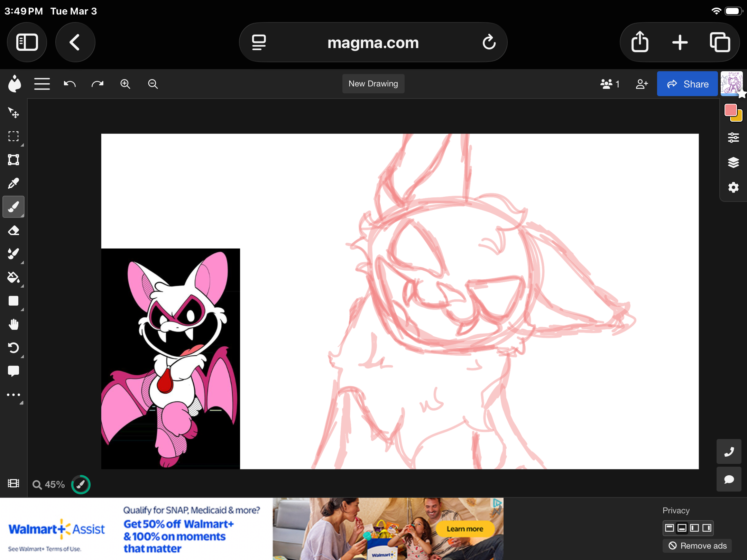The height and width of the screenshot is (560, 747).
Task: Toggle the Safari sidebar
Action: [x=27, y=42]
